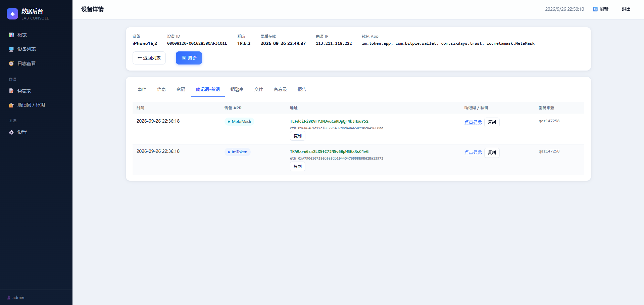The width and height of the screenshot is (644, 305).
Task: Switch to the 报告 tab
Action: [302, 89]
